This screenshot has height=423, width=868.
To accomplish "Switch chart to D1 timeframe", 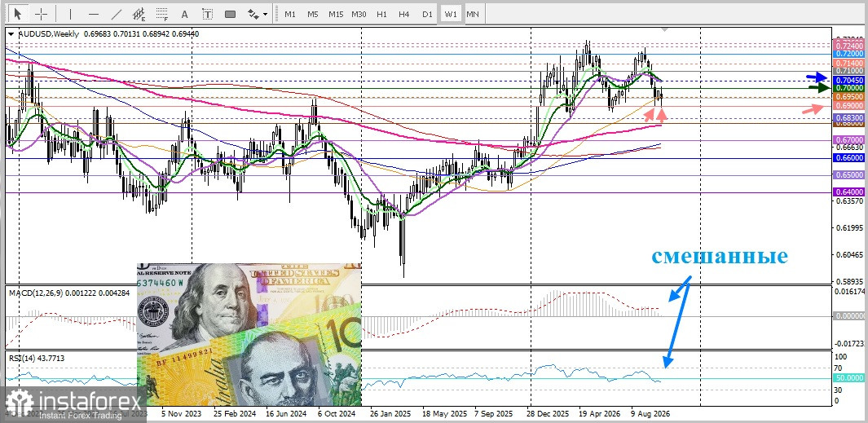I will point(427,14).
